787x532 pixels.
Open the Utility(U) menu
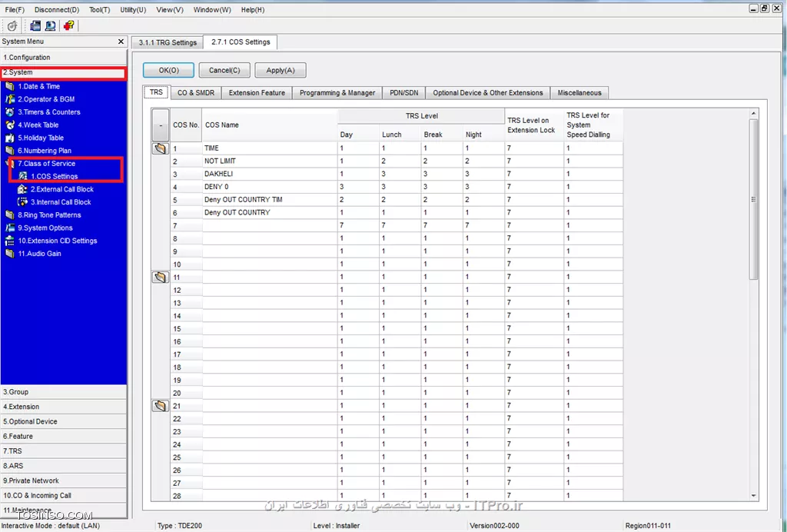coord(133,9)
